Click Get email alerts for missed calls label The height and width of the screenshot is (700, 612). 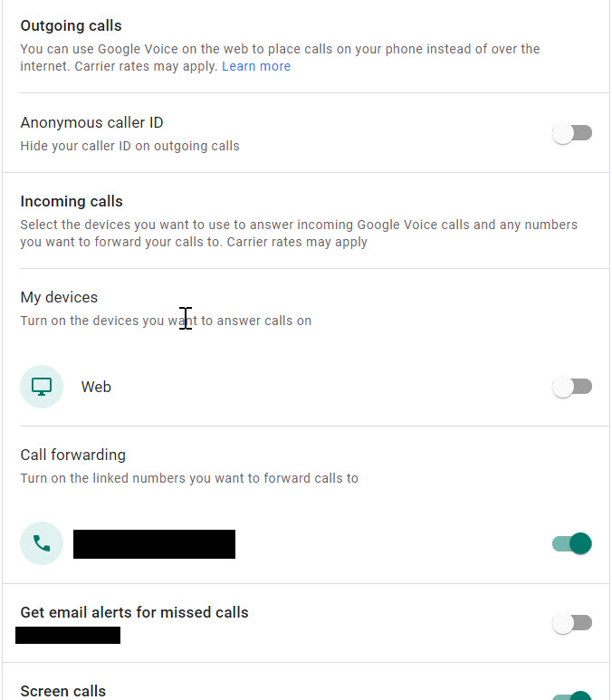point(134,612)
